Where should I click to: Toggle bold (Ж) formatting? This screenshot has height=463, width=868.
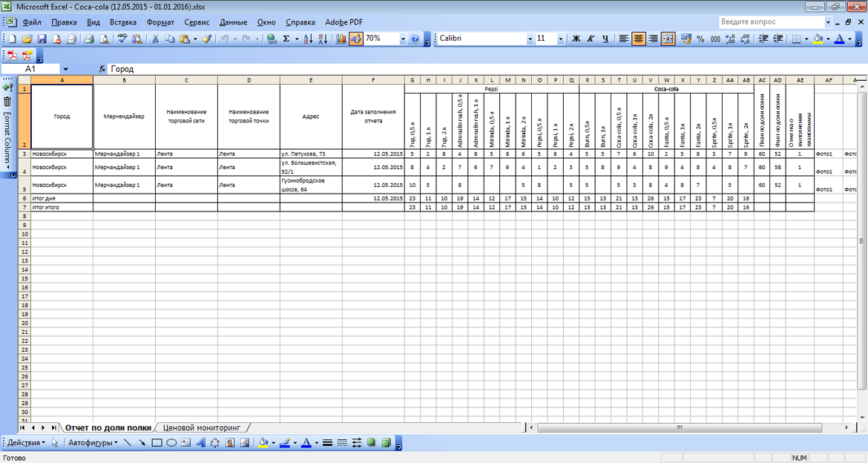576,39
